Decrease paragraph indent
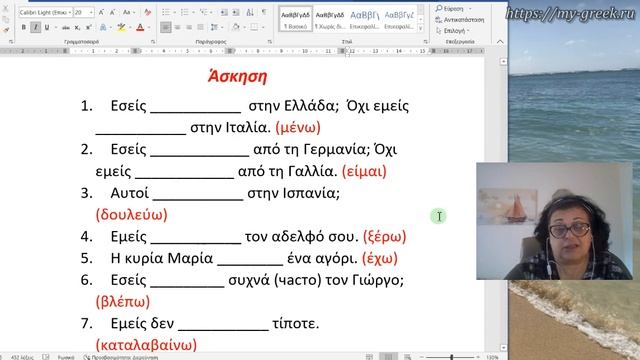This screenshot has width=640, height=360. point(224,13)
